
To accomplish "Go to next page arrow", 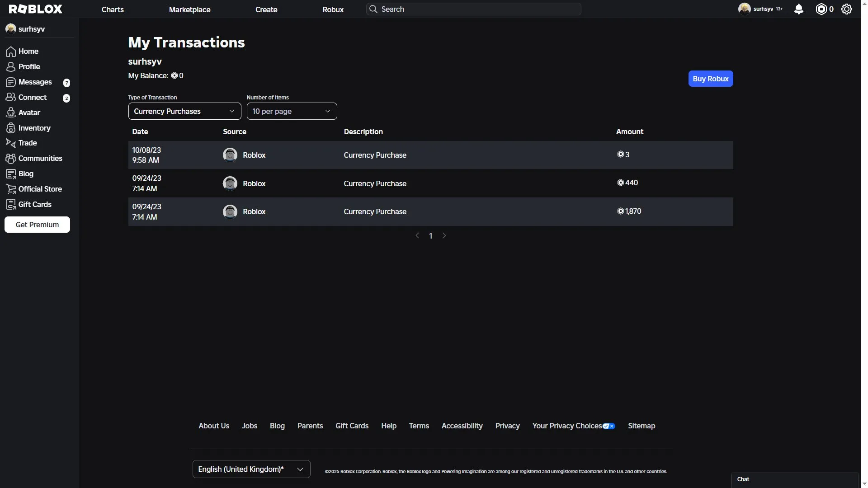I will click(444, 236).
